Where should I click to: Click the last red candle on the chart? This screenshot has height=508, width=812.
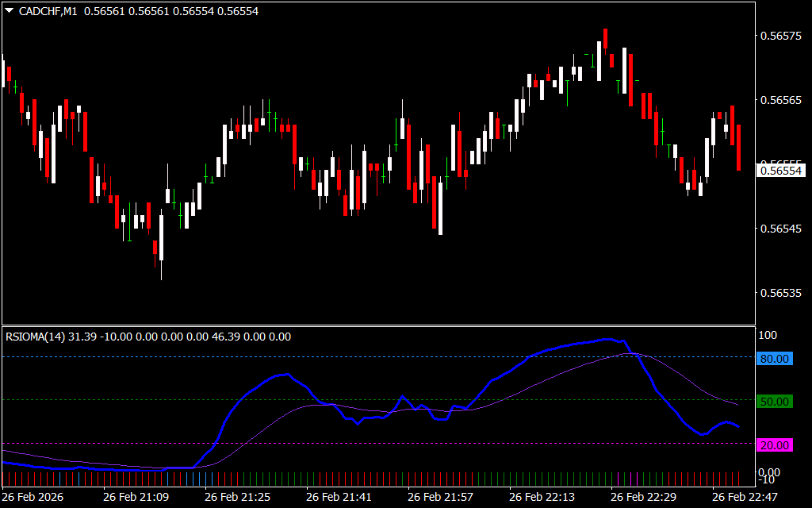coord(738,147)
